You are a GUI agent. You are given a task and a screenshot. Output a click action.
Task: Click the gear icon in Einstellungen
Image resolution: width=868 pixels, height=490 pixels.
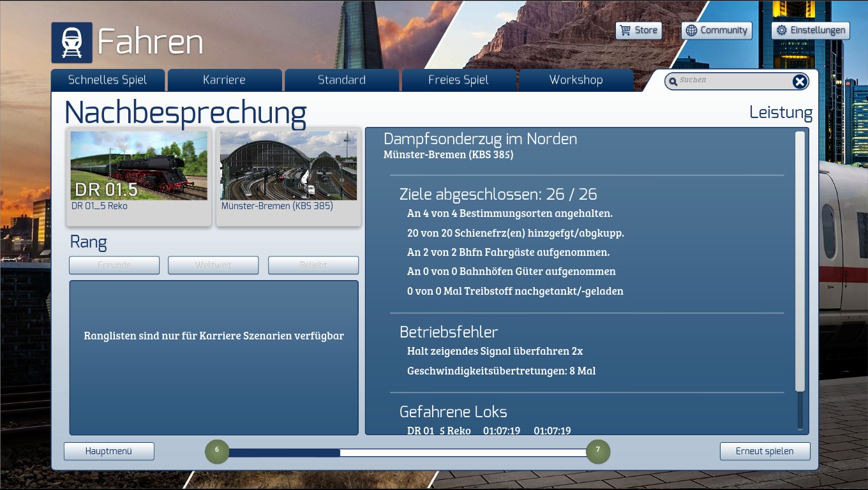pyautogui.click(x=781, y=30)
